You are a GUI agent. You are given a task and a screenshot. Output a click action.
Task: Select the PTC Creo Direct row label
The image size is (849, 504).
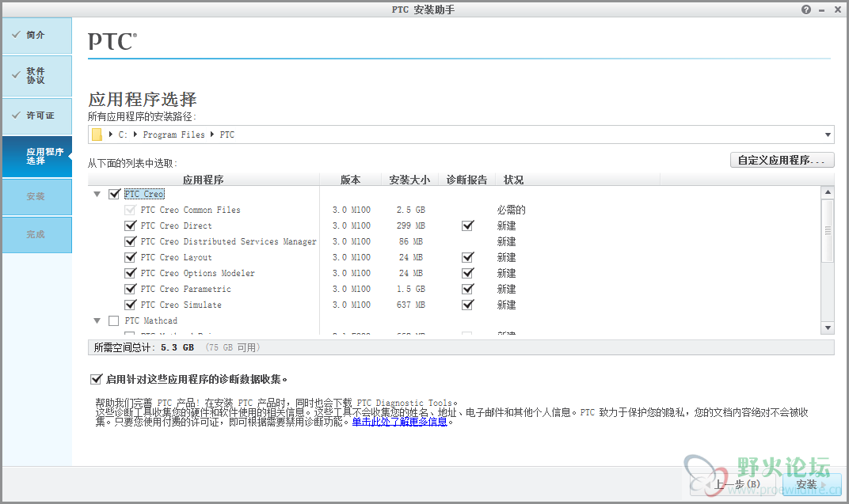[x=176, y=225]
